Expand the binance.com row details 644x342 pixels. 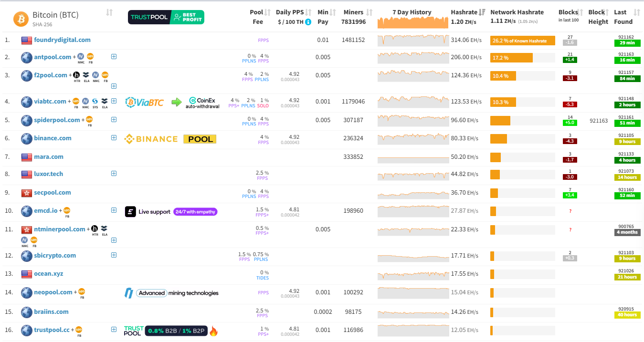114,137
